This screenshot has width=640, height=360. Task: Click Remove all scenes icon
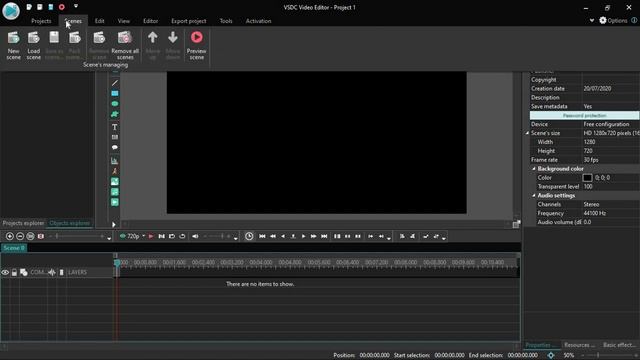[x=124, y=38]
